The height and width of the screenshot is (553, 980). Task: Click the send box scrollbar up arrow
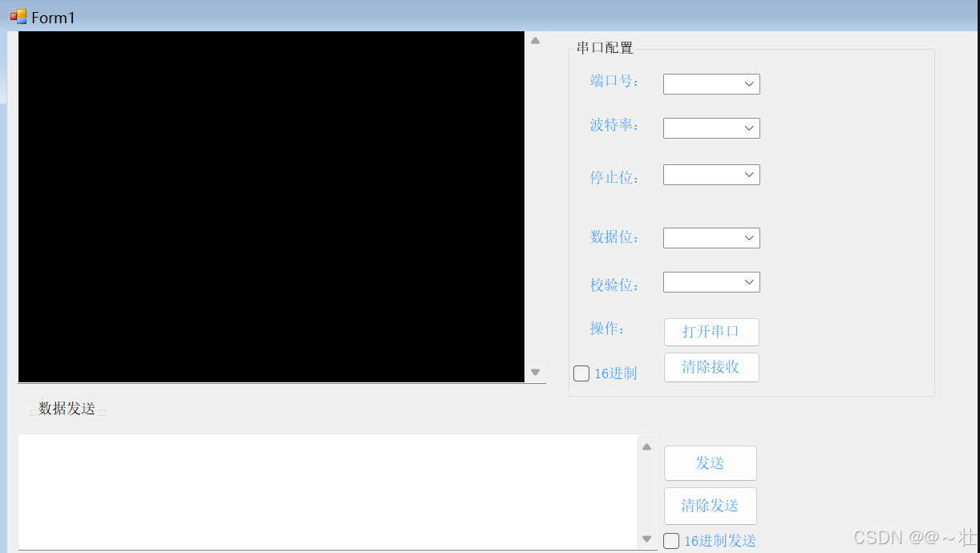[646, 447]
